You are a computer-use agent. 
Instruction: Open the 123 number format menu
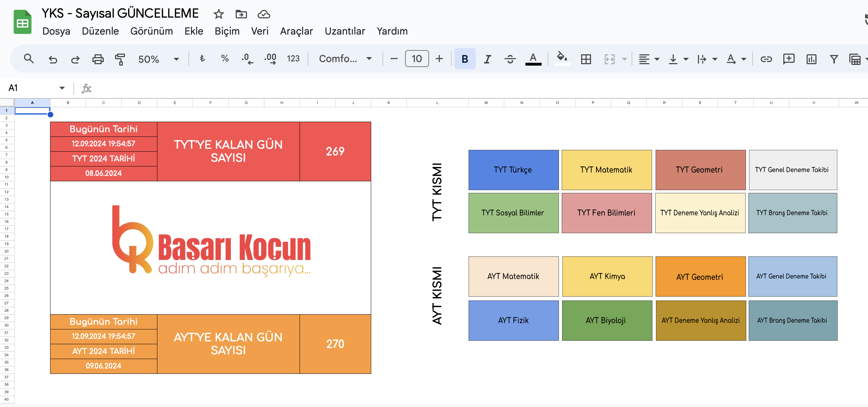coord(293,59)
